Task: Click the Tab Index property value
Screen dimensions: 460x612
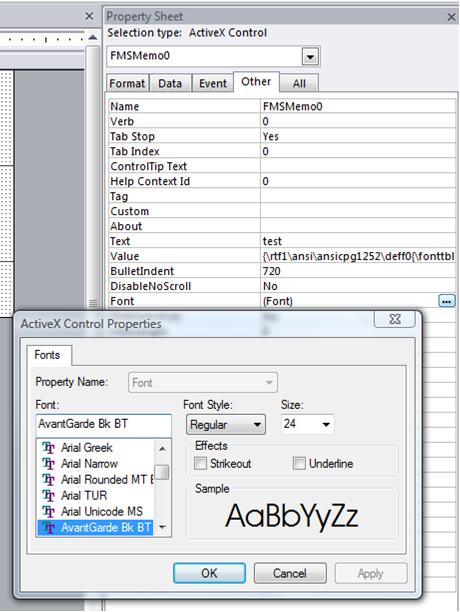Action: [x=358, y=151]
